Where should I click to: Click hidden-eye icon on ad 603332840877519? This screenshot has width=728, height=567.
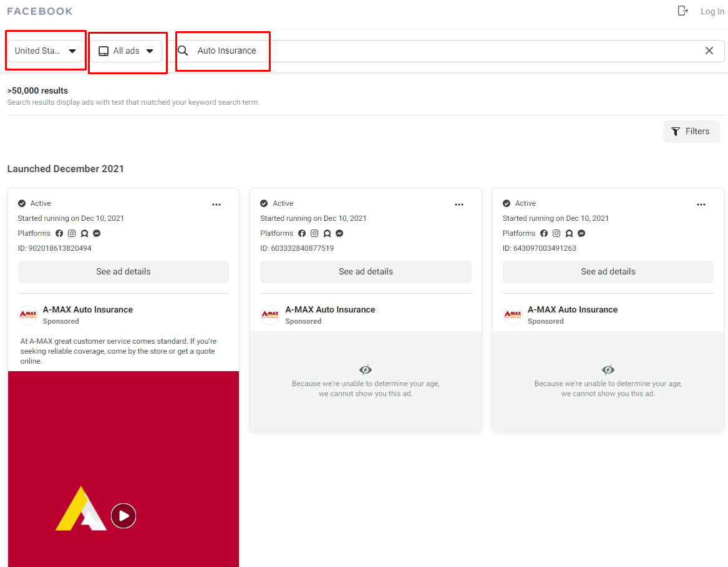(x=366, y=370)
